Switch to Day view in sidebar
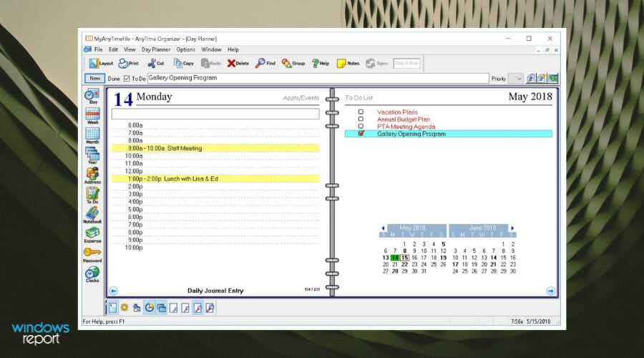 coord(92,96)
